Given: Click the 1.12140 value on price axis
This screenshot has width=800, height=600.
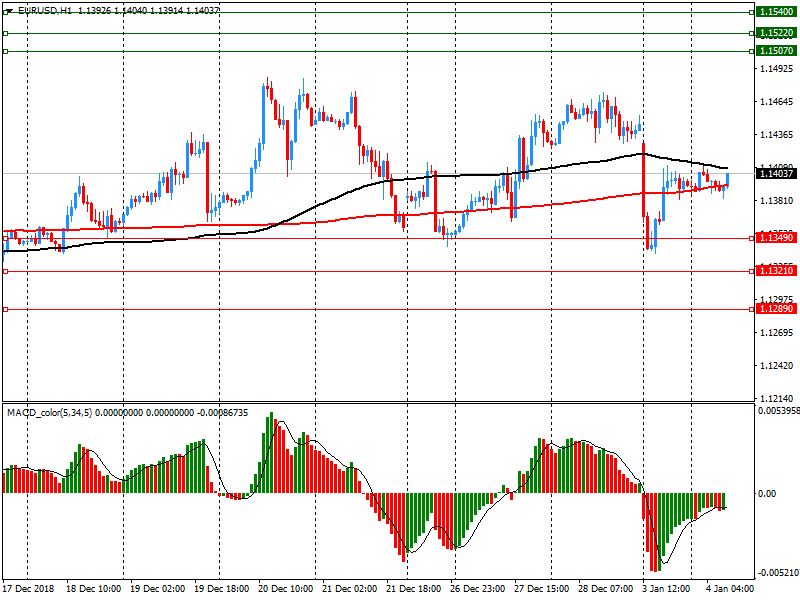Looking at the screenshot, I should click(x=777, y=398).
